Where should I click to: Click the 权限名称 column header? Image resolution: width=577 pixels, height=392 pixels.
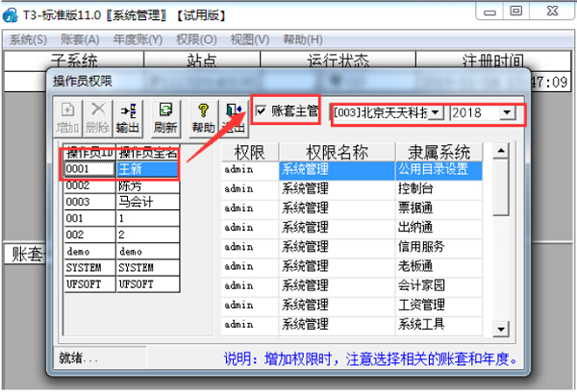(x=337, y=152)
